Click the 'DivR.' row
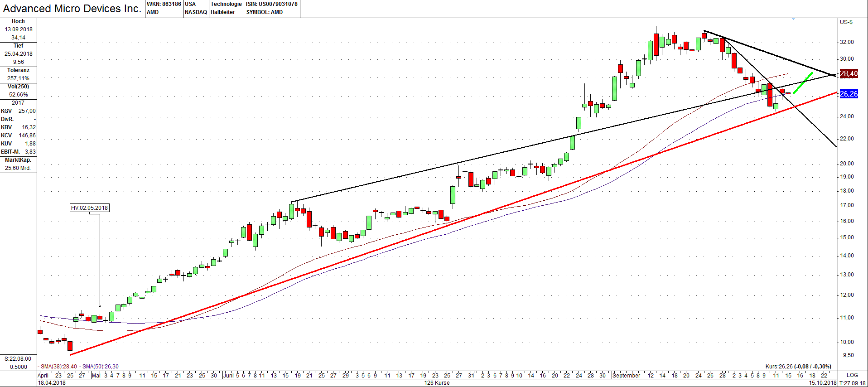 click(x=18, y=119)
